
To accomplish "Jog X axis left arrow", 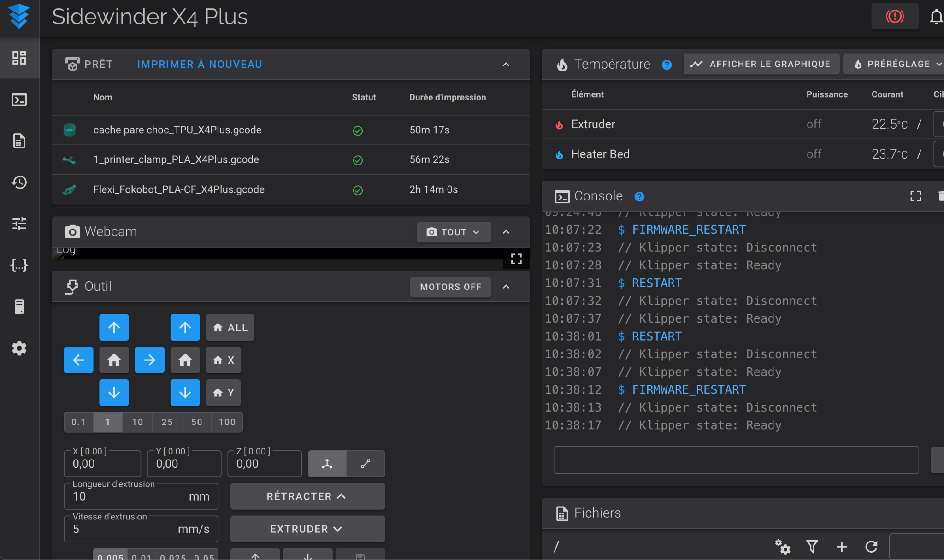I will 78,360.
